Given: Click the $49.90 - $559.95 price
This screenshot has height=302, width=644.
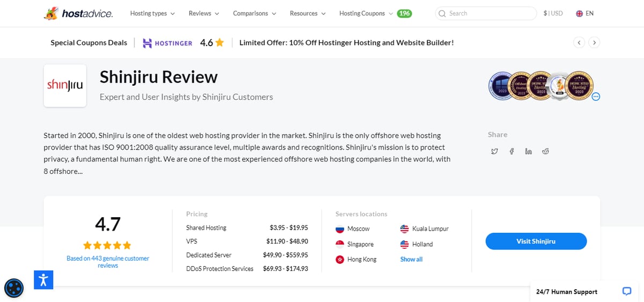Looking at the screenshot, I should [x=286, y=255].
